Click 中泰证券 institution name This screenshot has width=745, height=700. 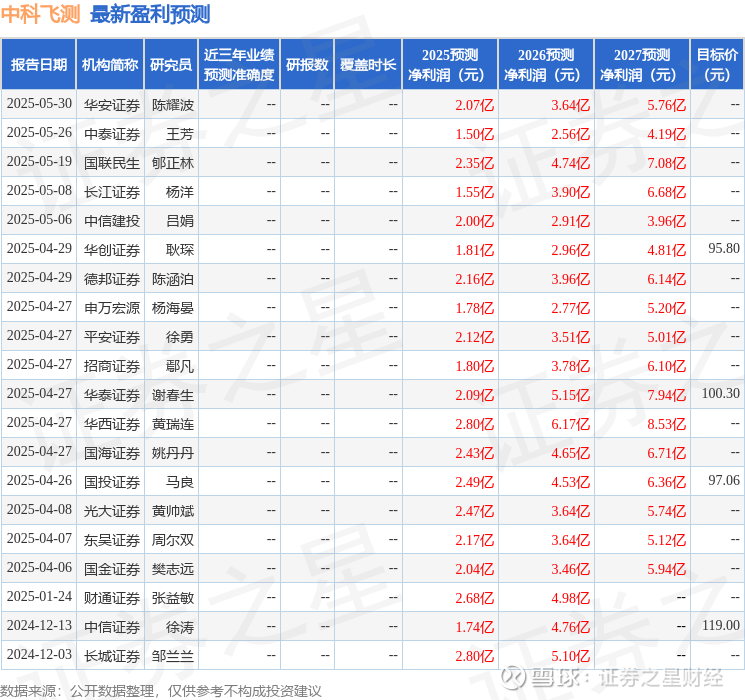pos(112,134)
